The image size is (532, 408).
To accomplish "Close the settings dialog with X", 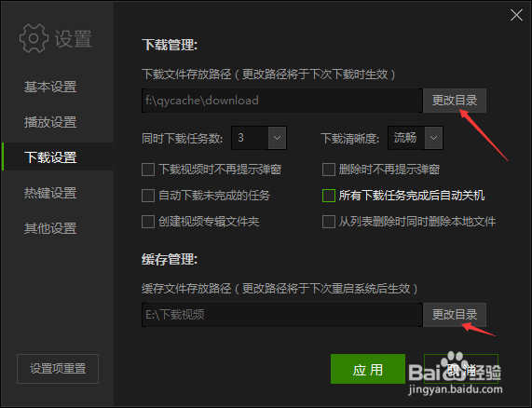I will (516, 15).
